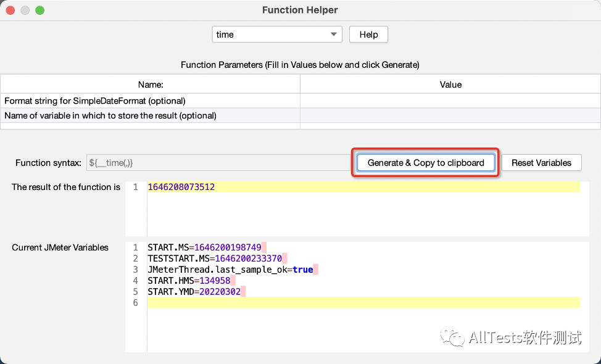This screenshot has width=601, height=364.
Task: Click the Function syntax field
Action: (218, 163)
